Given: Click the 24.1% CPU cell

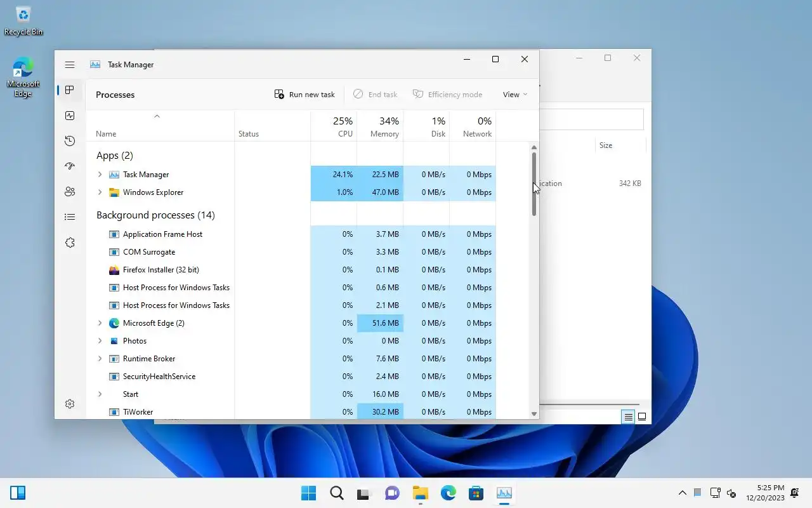Looking at the screenshot, I should 334,175.
